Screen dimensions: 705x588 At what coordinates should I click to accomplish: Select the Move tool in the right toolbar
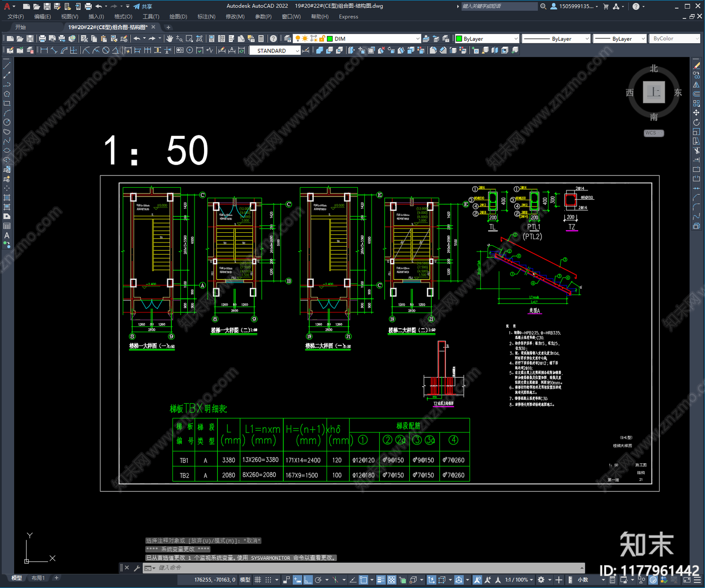[x=696, y=113]
